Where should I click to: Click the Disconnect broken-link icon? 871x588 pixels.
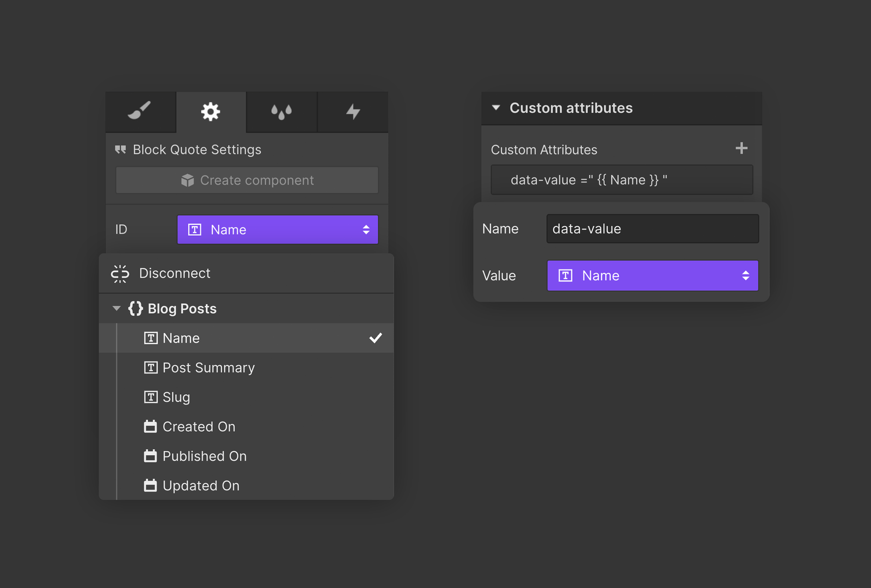coord(120,273)
